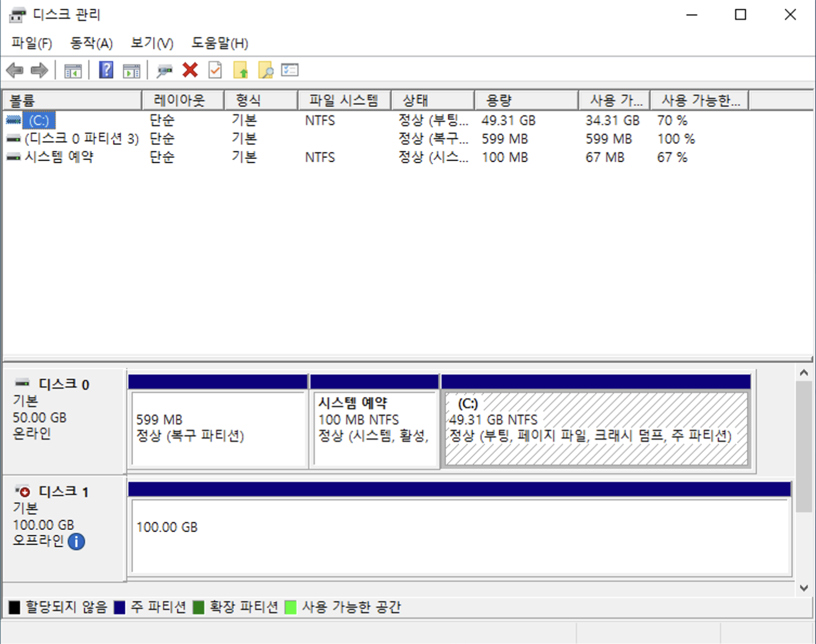The width and height of the screenshot is (816, 644).
Task: Click the 디스크 1 offline status disk icon
Action: [22, 491]
